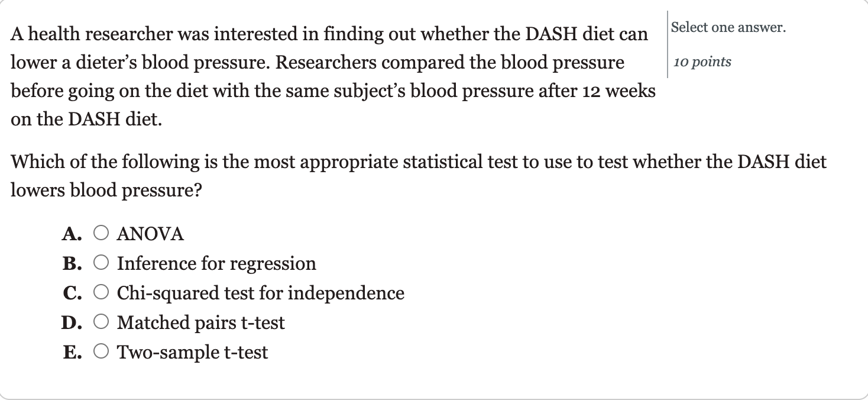Click the 10 points label
The width and height of the screenshot is (868, 400).
(x=701, y=60)
